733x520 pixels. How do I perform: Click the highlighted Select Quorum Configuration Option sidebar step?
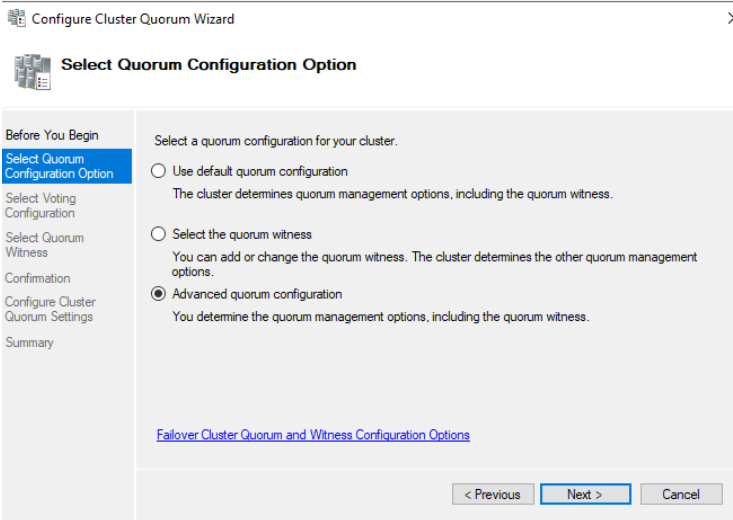(59, 166)
